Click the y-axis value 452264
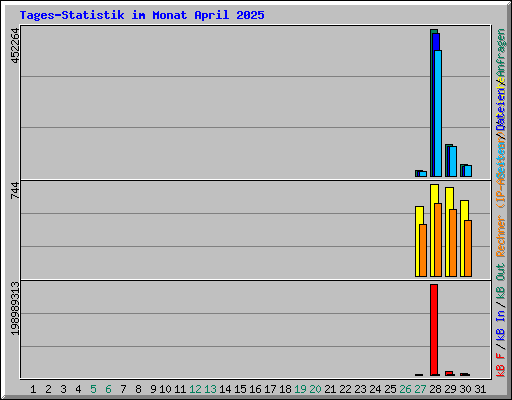The width and height of the screenshot is (512, 400). tap(15, 46)
